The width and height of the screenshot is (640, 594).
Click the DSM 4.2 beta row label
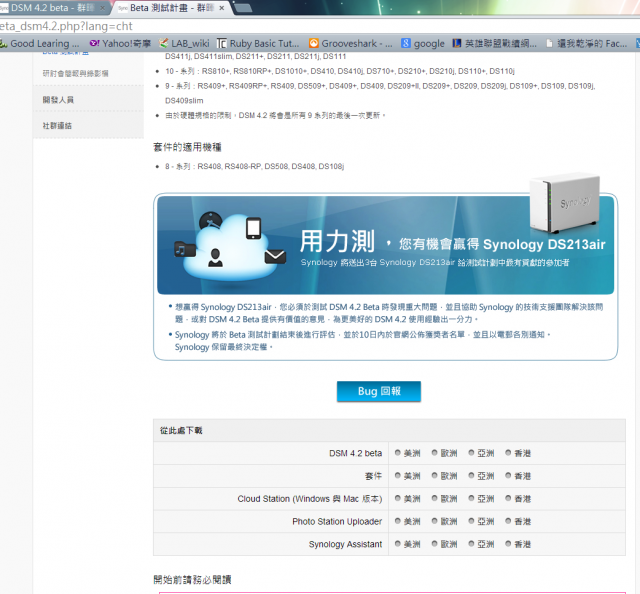tap(356, 453)
